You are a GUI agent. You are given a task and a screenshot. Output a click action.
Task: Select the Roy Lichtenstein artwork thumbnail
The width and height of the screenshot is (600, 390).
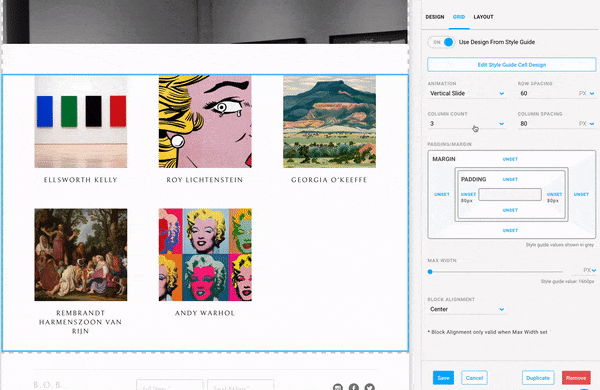205,122
